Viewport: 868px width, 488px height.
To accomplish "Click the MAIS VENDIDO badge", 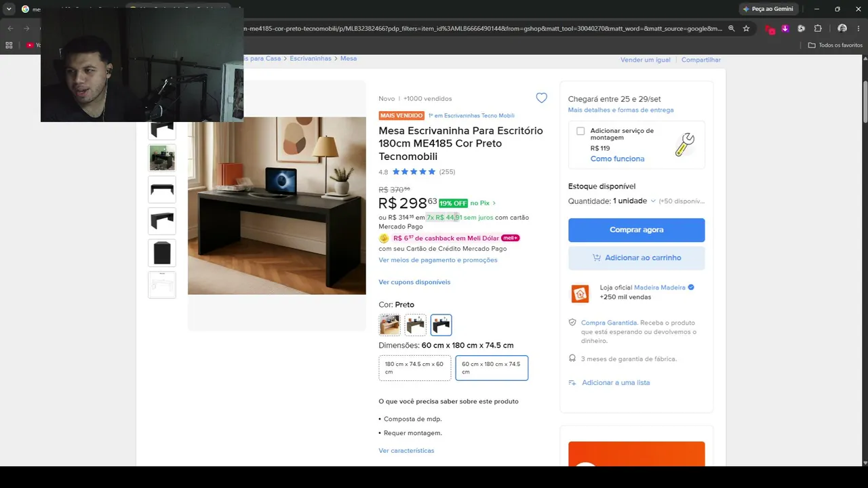I will tap(401, 116).
